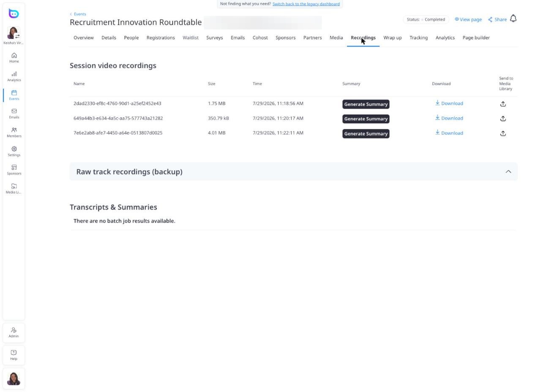Viewport: 560px width, 392px height.
Task: Switch to the Details tab
Action: tap(109, 38)
